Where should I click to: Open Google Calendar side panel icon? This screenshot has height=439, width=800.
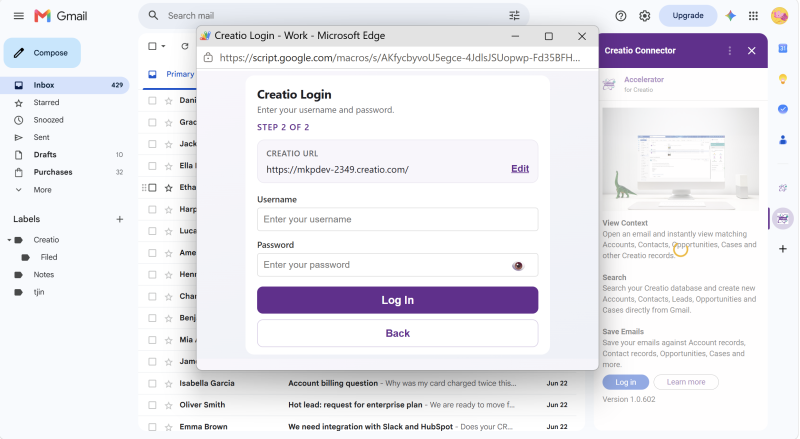point(783,48)
